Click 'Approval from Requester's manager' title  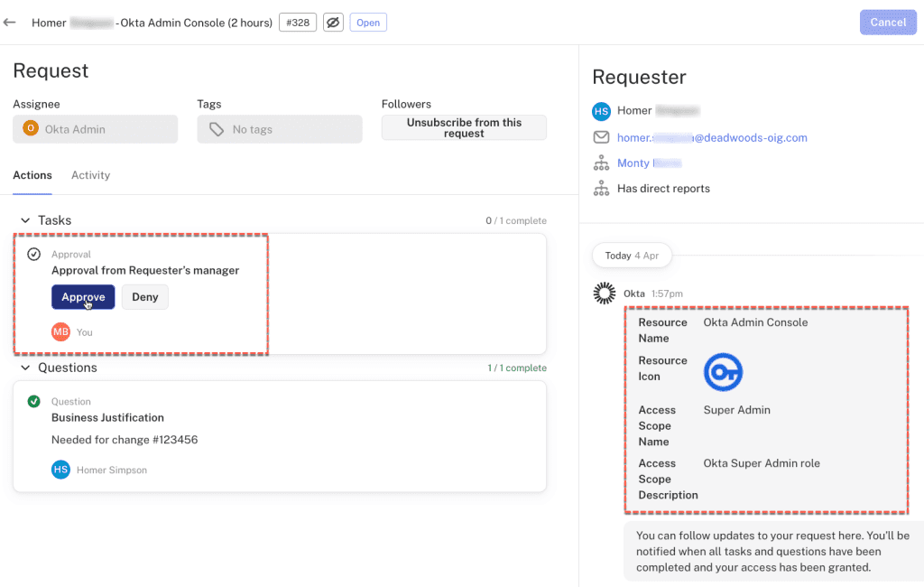click(145, 270)
